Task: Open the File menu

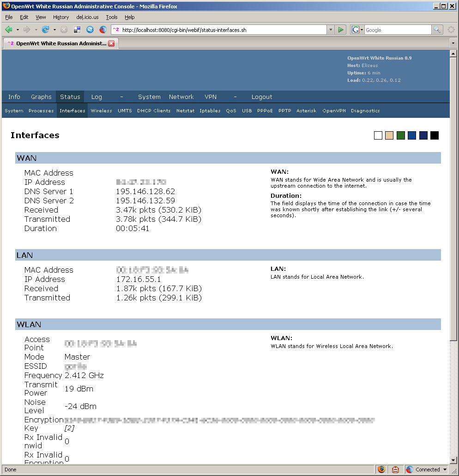Action: [x=9, y=17]
